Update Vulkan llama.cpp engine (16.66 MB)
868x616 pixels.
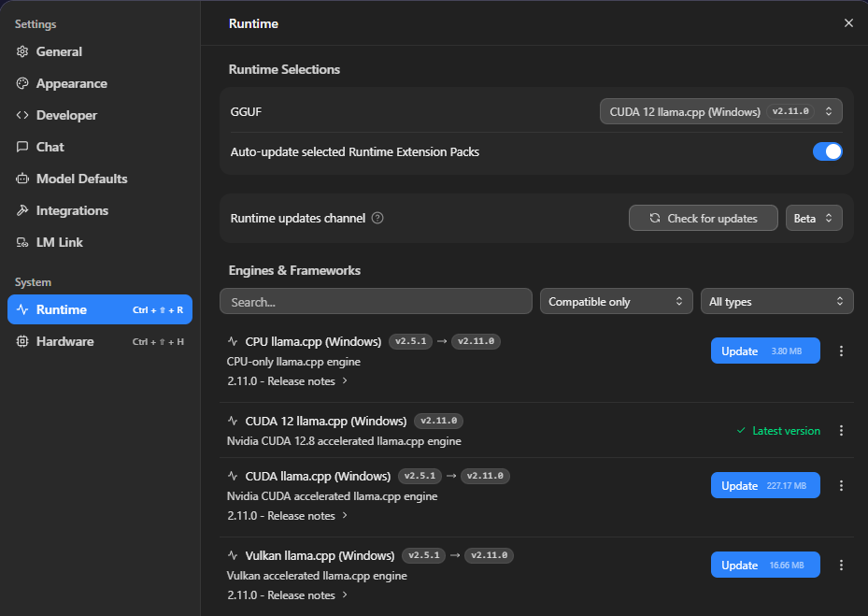(765, 565)
